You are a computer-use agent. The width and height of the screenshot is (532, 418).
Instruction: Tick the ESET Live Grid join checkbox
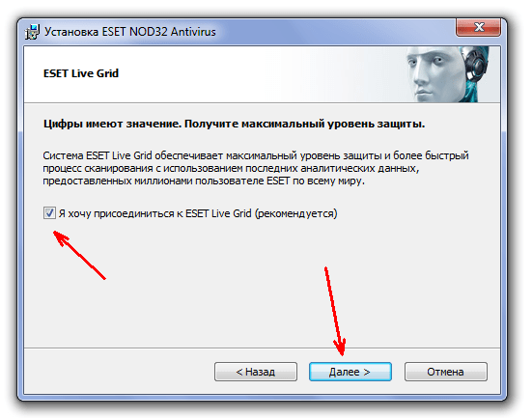[49, 213]
